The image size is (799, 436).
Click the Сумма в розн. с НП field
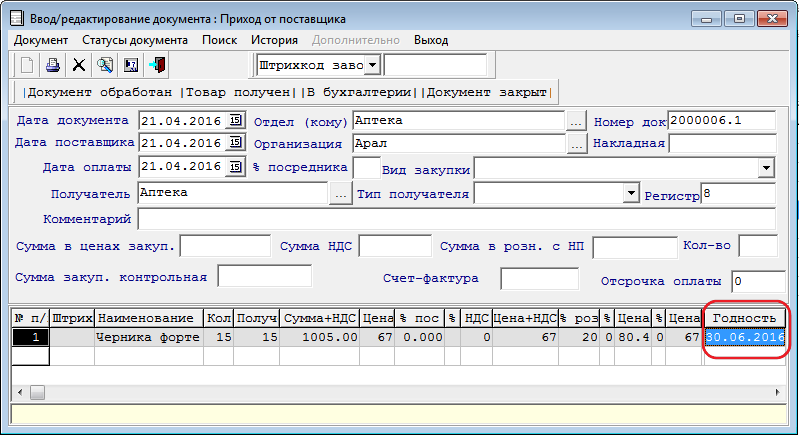(x=634, y=248)
